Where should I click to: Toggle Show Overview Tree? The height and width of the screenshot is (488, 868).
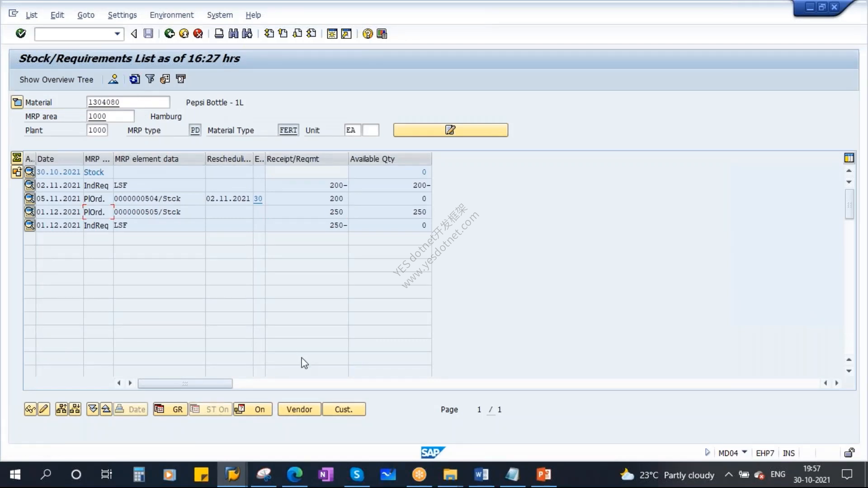56,80
